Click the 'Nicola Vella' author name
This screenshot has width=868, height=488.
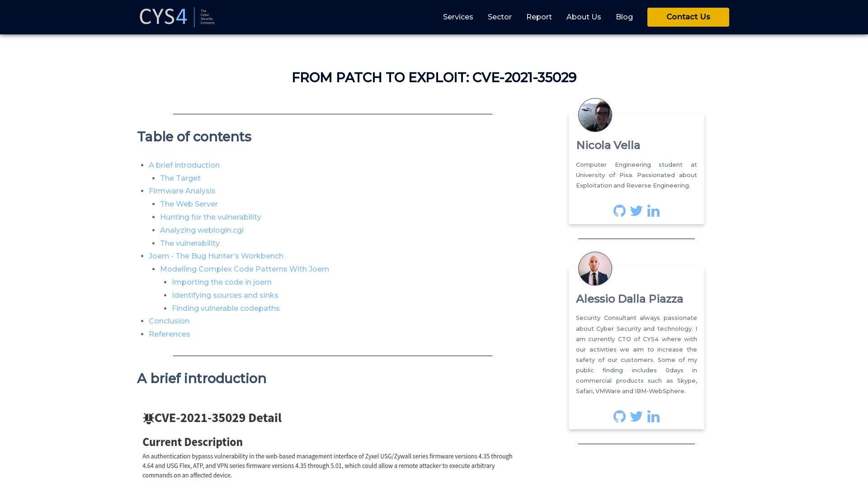coord(608,145)
